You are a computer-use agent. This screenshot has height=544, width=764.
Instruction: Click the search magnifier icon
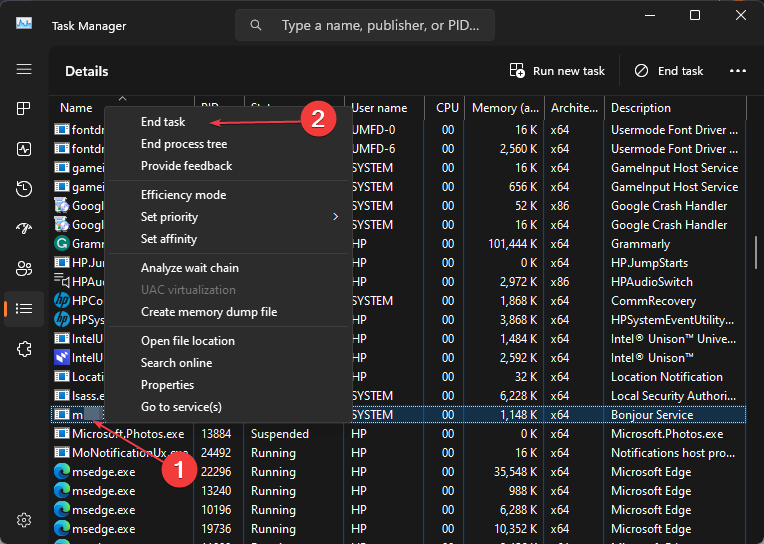pos(256,25)
